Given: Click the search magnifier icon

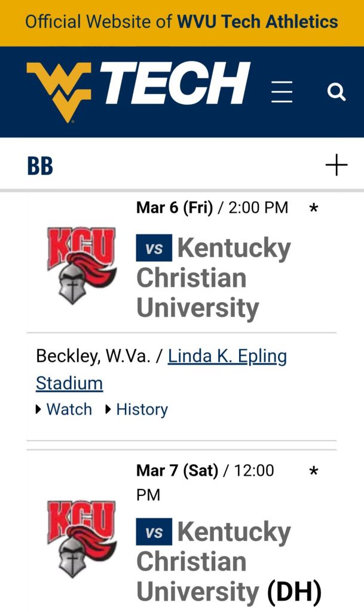Looking at the screenshot, I should [337, 92].
